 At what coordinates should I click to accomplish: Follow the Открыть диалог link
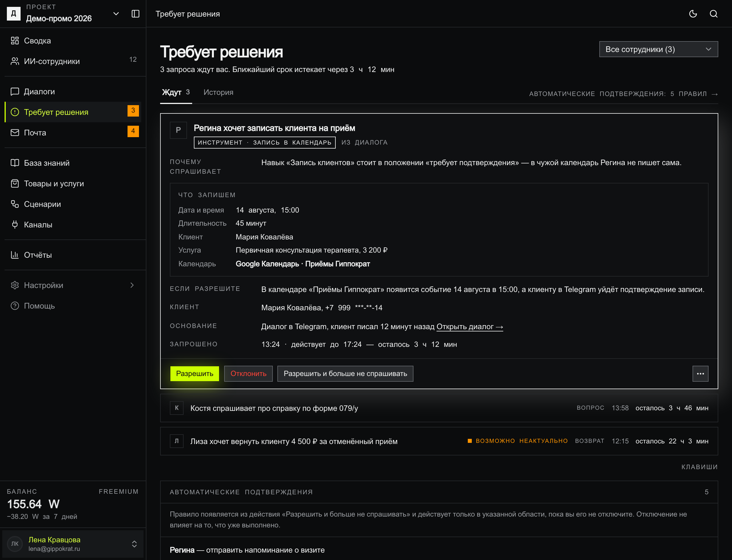470,326
